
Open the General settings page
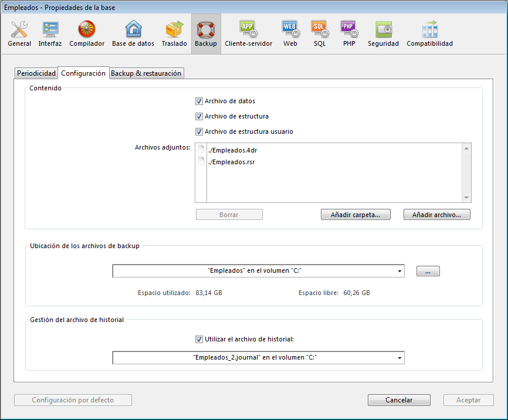click(19, 33)
